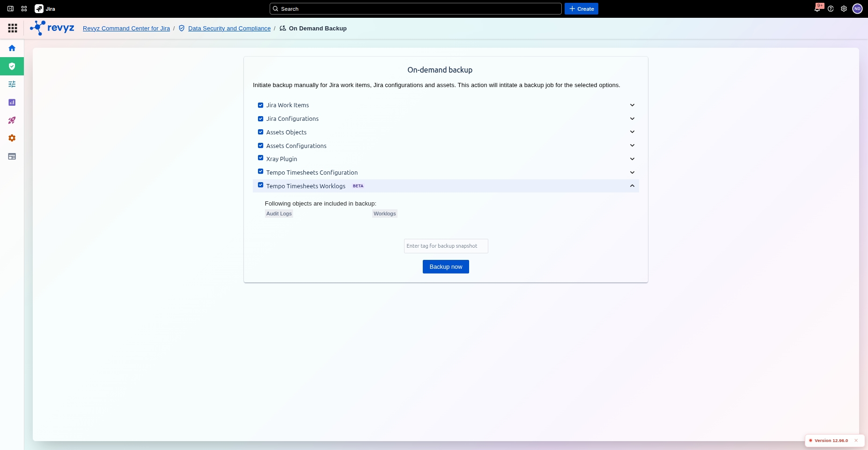This screenshot has width=868, height=450.
Task: Click the BETA badge label
Action: click(x=358, y=186)
